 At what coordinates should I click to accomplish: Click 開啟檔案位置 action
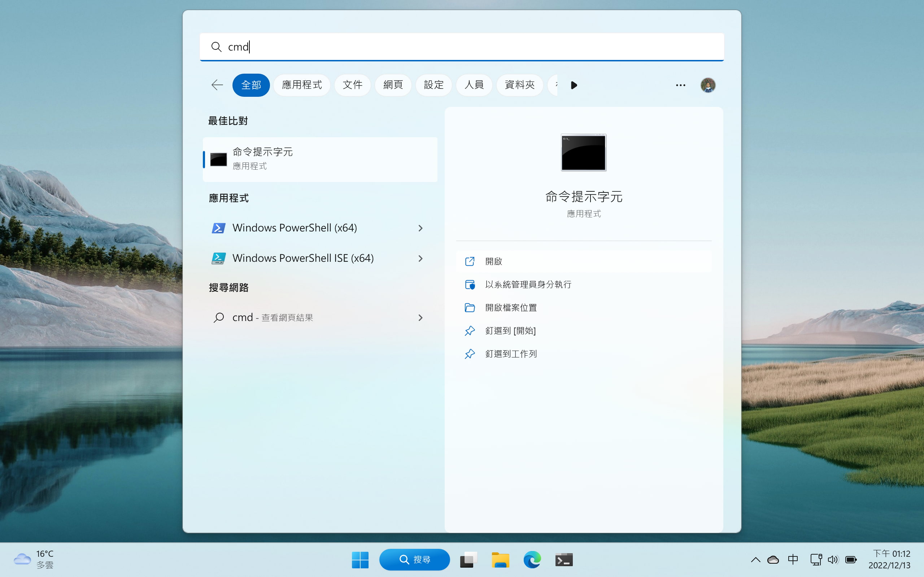pos(511,307)
